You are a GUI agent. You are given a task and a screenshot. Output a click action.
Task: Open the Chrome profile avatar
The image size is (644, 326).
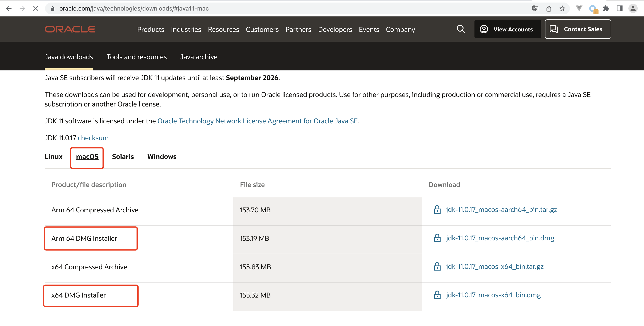633,8
